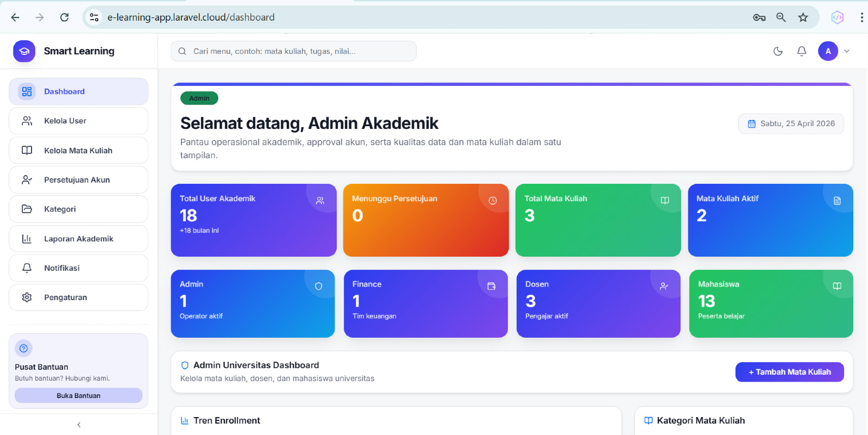Click the green Admin role badge

[199, 98]
